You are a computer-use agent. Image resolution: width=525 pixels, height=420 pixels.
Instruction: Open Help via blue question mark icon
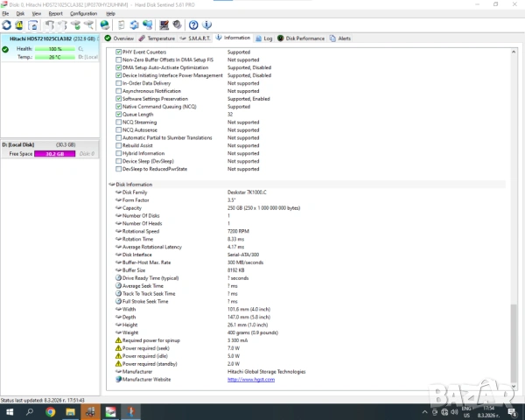pyautogui.click(x=193, y=25)
